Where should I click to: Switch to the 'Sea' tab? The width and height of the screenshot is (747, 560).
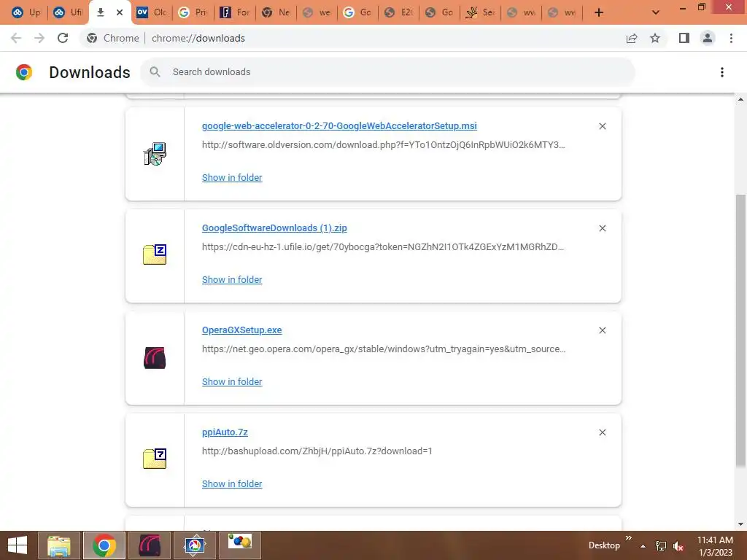pos(481,12)
